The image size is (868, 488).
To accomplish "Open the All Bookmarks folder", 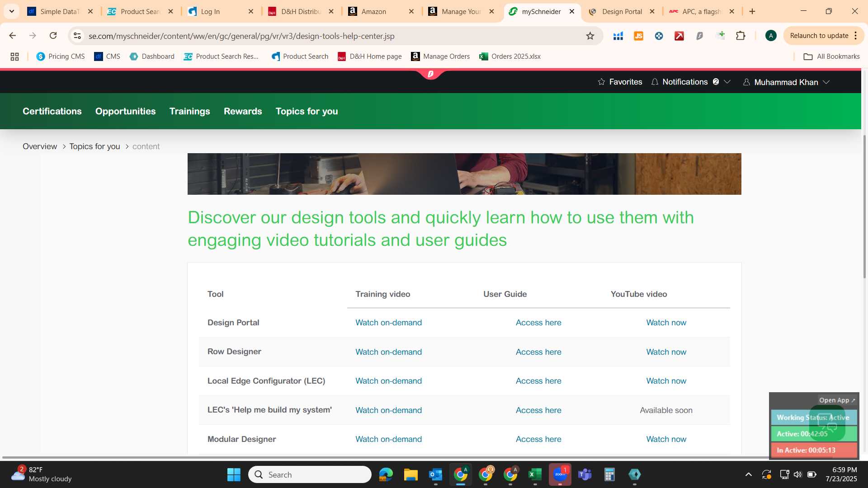I will (831, 56).
